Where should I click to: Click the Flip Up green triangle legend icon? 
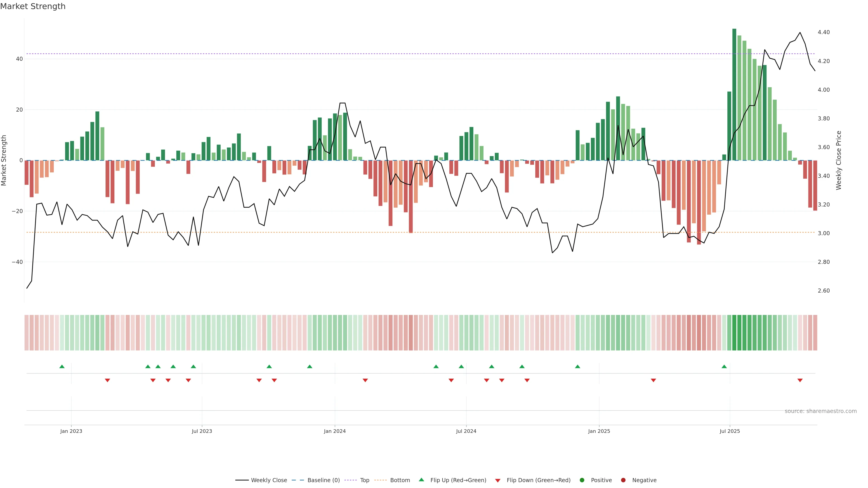tap(421, 480)
